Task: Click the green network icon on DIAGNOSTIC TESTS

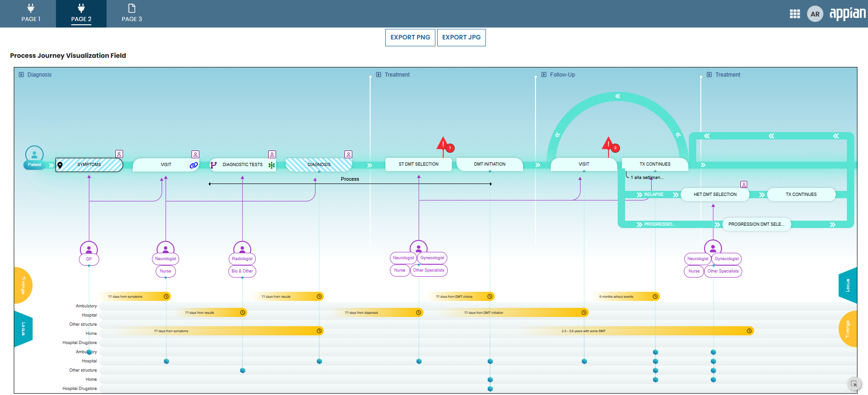Action: [271, 165]
